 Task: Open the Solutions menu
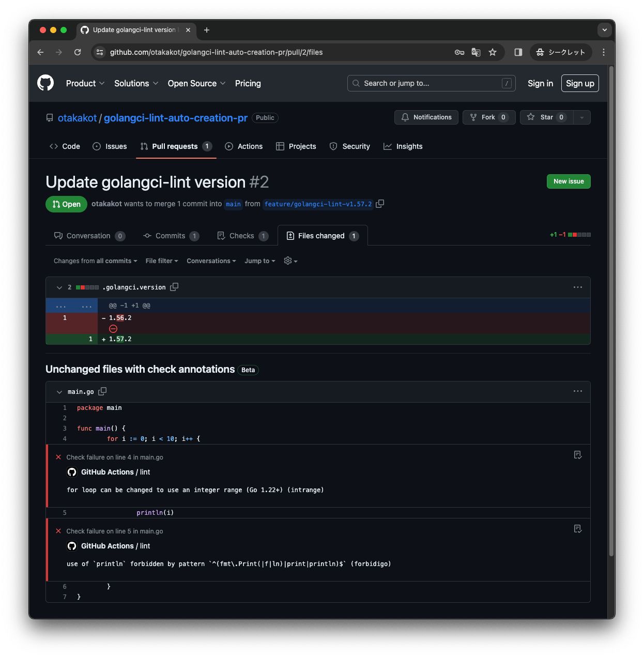coord(136,83)
